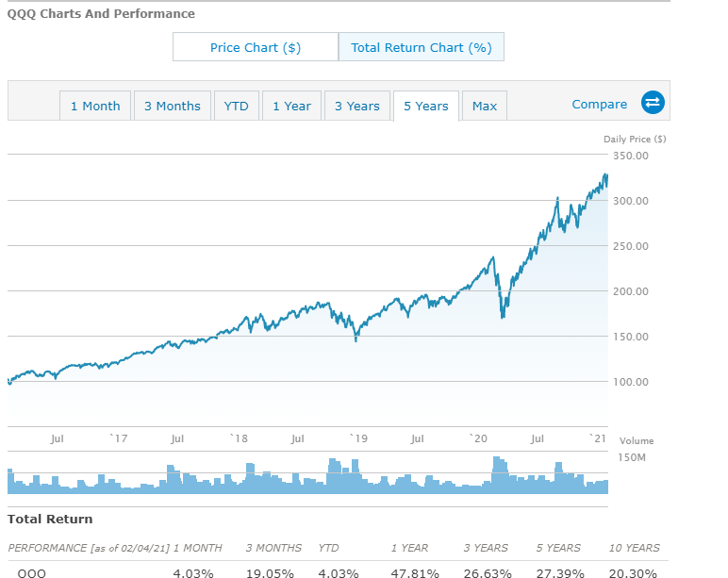Select the Max range tab
Viewport: 728px width, 578px height.
tap(485, 106)
